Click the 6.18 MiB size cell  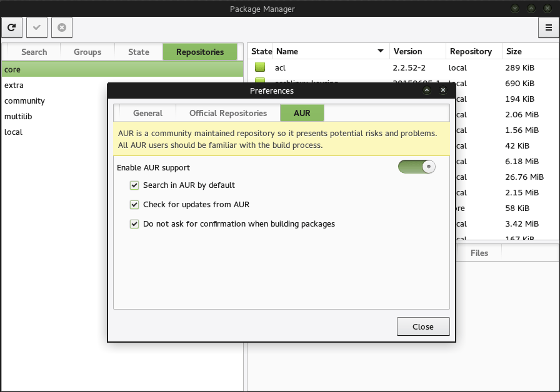(x=522, y=162)
